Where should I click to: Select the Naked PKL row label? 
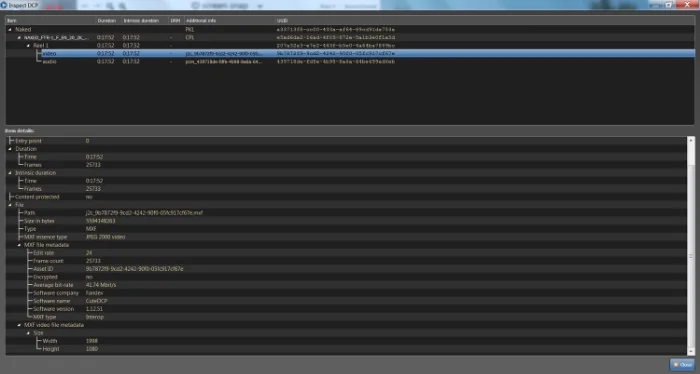point(23,29)
